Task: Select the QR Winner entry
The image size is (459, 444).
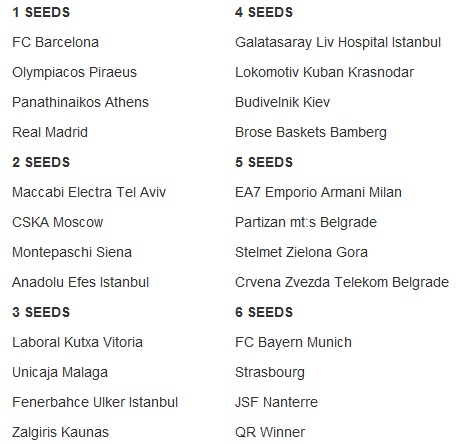Action: (x=270, y=432)
